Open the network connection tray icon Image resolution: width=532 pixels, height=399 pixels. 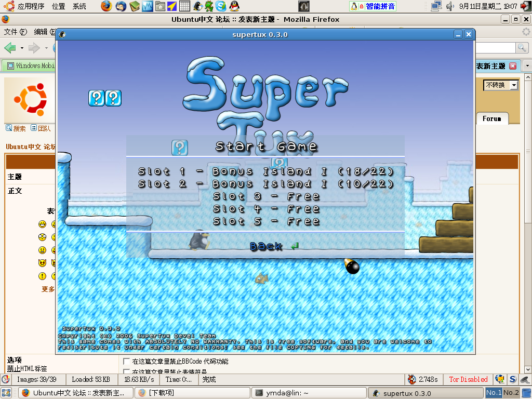tap(436, 6)
